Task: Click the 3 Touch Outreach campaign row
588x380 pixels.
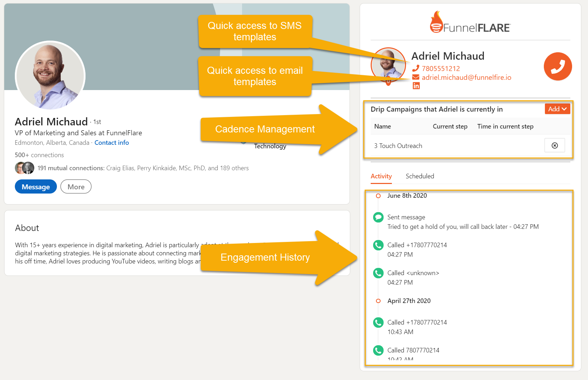Action: 470,146
